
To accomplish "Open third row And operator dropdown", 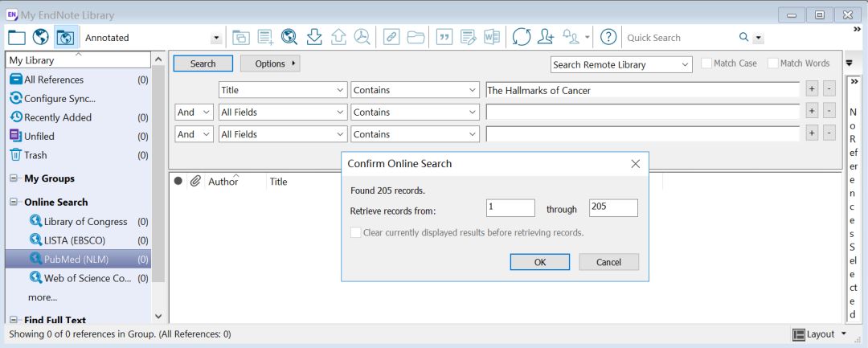I will 194,134.
